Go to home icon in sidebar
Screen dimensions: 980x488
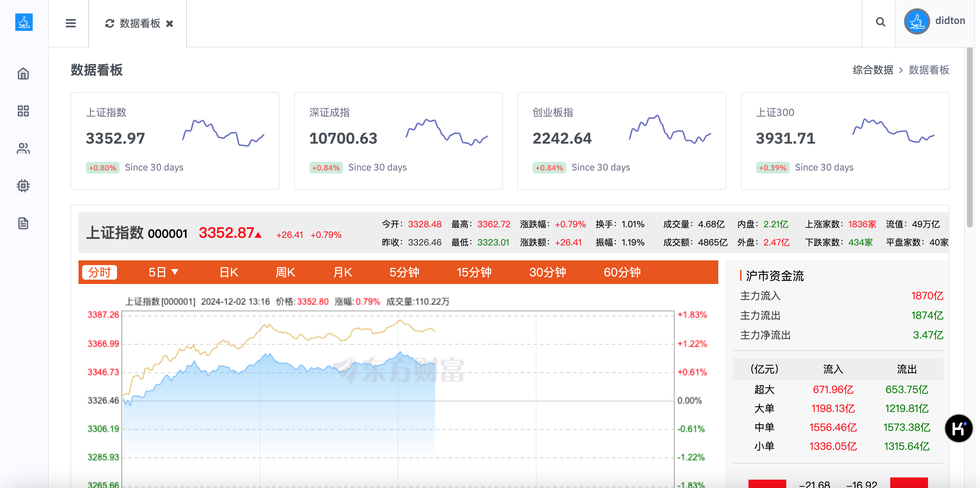tap(23, 73)
